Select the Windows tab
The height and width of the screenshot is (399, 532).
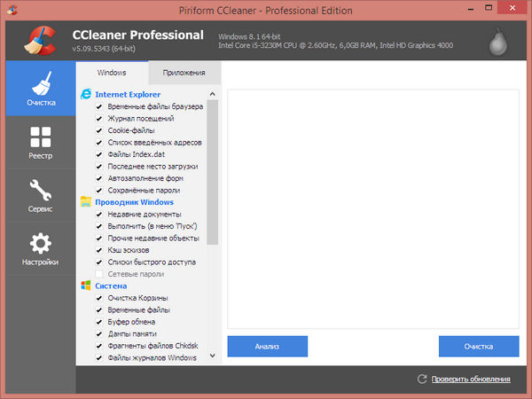coord(112,72)
